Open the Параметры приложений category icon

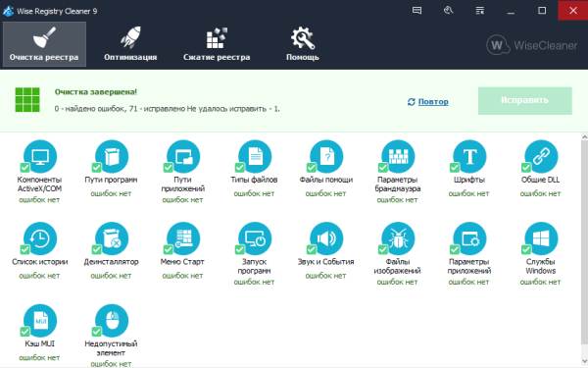pyautogui.click(x=469, y=238)
